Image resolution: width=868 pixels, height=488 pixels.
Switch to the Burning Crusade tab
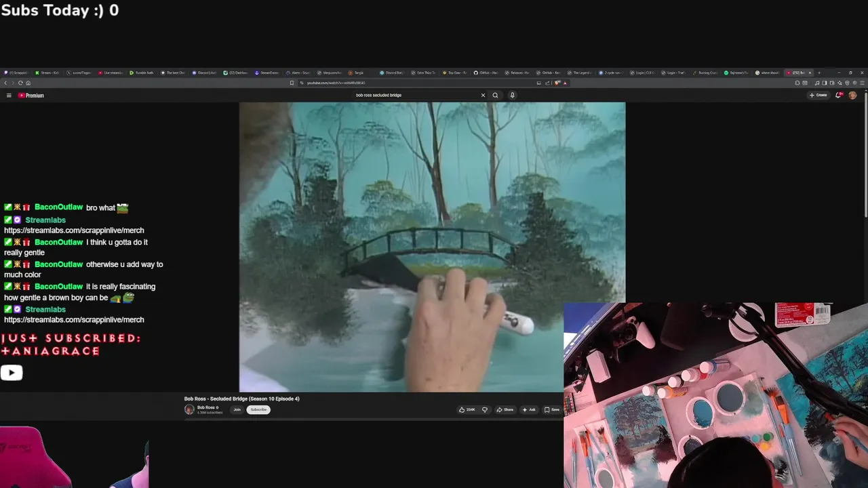point(704,73)
